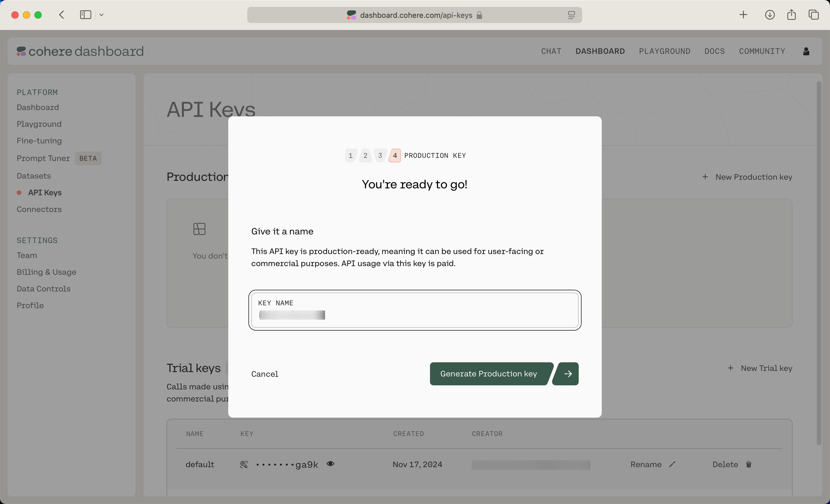830x504 pixels.
Task: Click the Share icon in Safari toolbar
Action: pos(792,15)
